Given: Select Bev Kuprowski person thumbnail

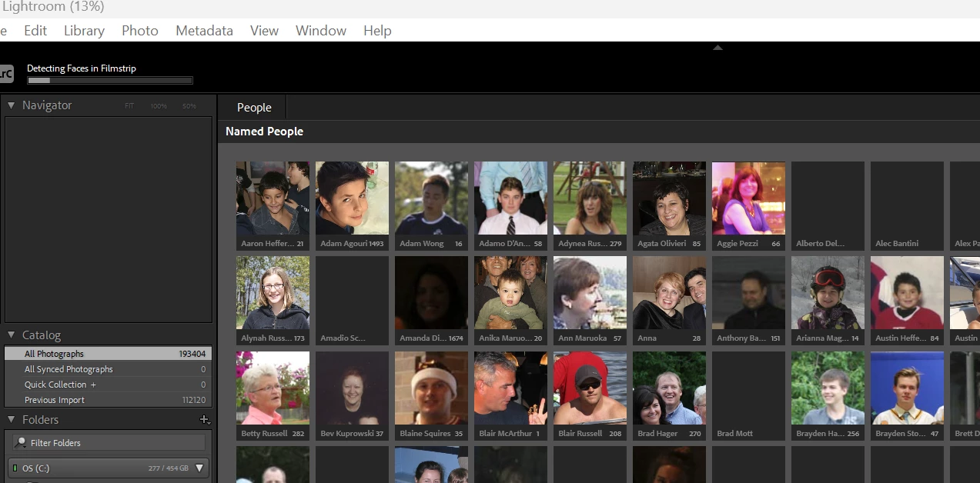Looking at the screenshot, I should point(352,388).
